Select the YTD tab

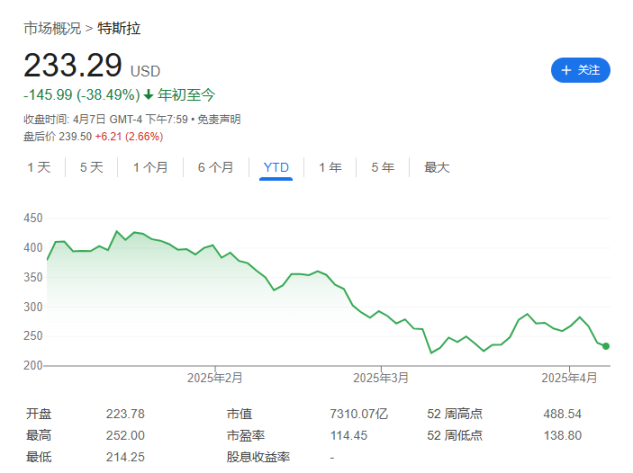point(276,167)
